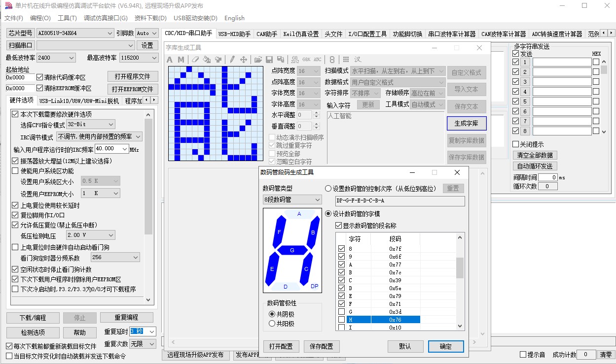Click 打开程序文件 button

pos(133,77)
